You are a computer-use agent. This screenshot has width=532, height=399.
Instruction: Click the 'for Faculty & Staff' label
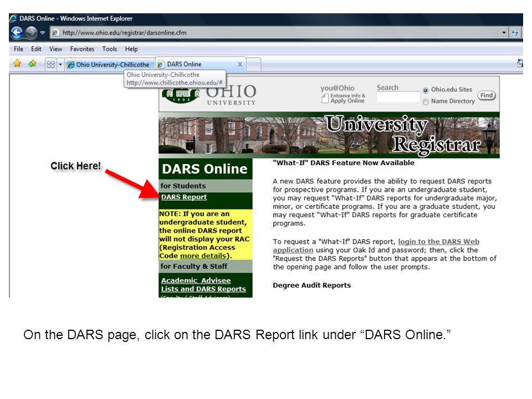[x=194, y=267]
